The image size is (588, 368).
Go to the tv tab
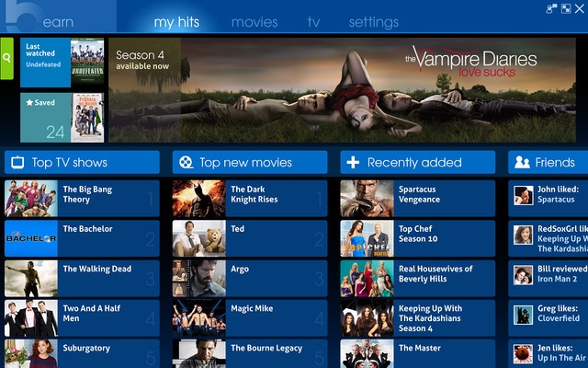313,22
